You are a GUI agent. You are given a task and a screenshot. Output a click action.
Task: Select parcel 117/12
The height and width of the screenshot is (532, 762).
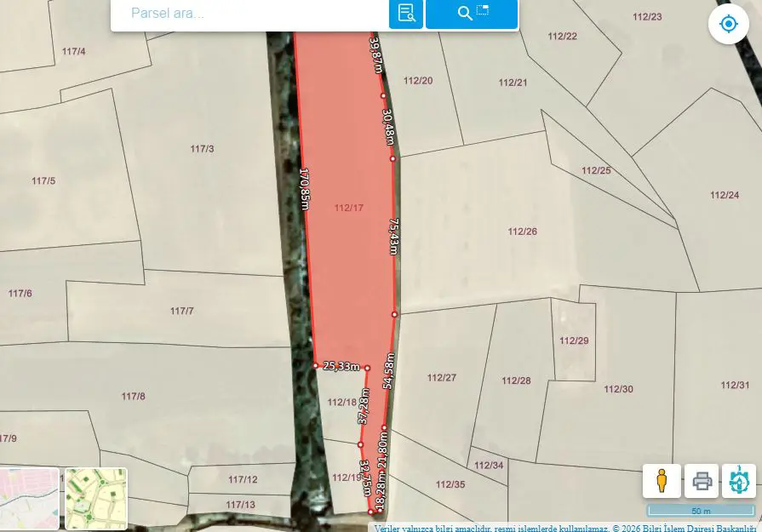coord(243,479)
